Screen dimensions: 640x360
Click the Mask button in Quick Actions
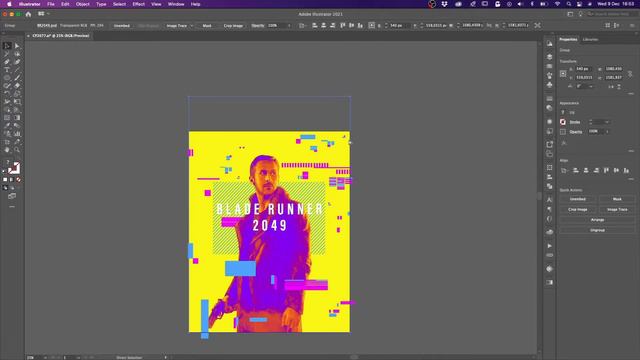617,199
